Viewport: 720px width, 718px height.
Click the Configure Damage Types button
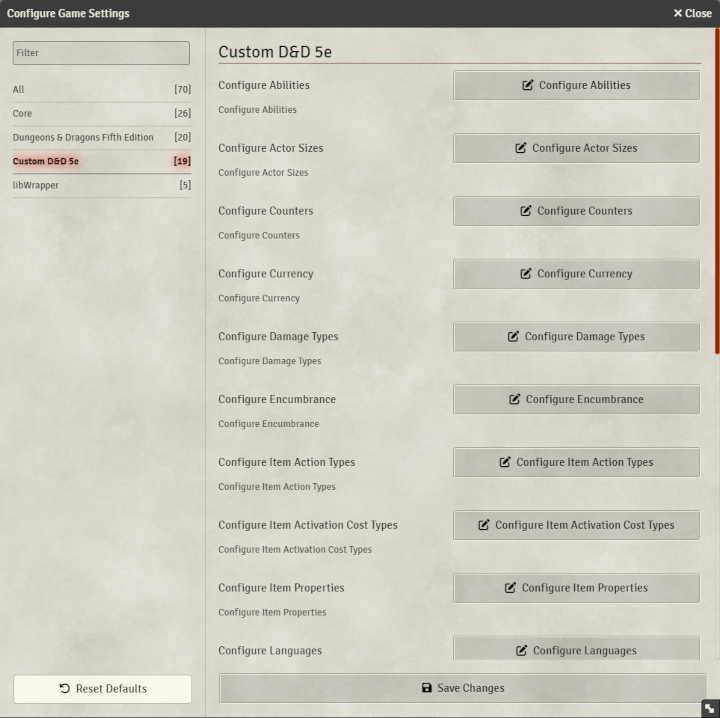tap(576, 337)
